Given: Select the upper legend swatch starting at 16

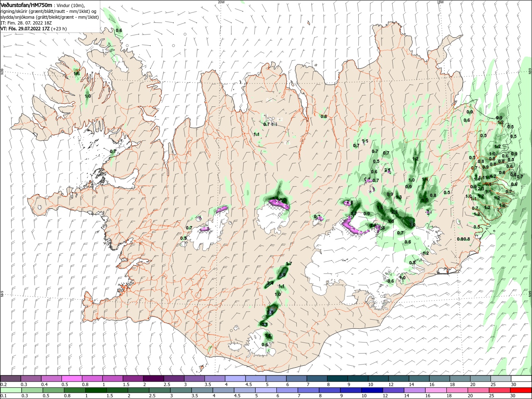Looking at the screenshot, I should tap(439, 379).
